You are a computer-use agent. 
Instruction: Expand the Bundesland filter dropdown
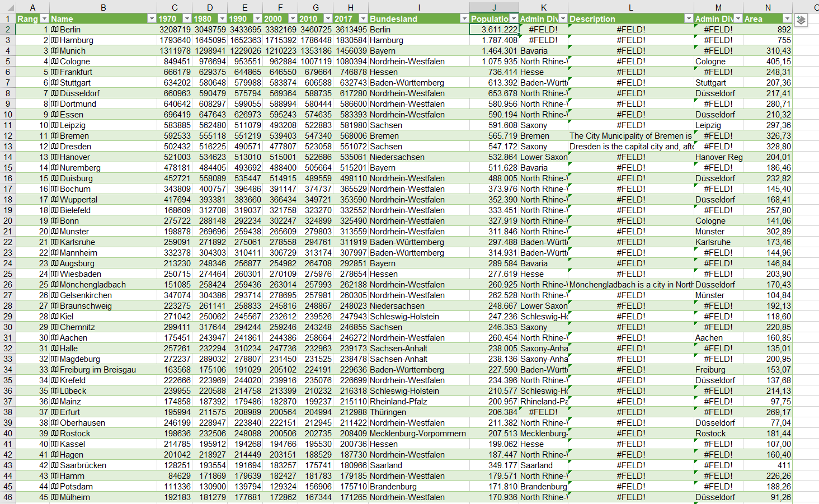click(x=464, y=19)
